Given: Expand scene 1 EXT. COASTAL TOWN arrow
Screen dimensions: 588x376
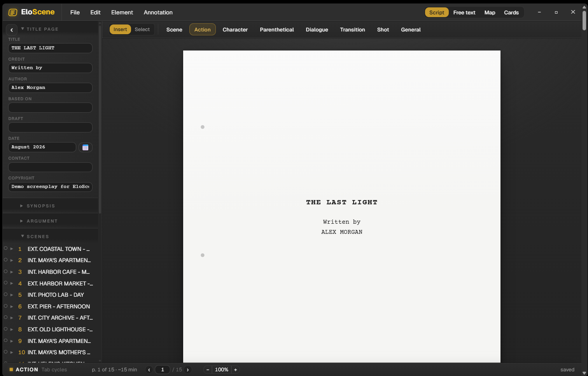Looking at the screenshot, I should (x=12, y=249).
